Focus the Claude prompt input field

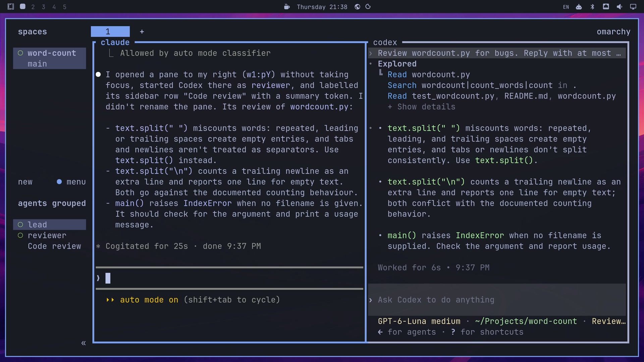click(x=229, y=278)
